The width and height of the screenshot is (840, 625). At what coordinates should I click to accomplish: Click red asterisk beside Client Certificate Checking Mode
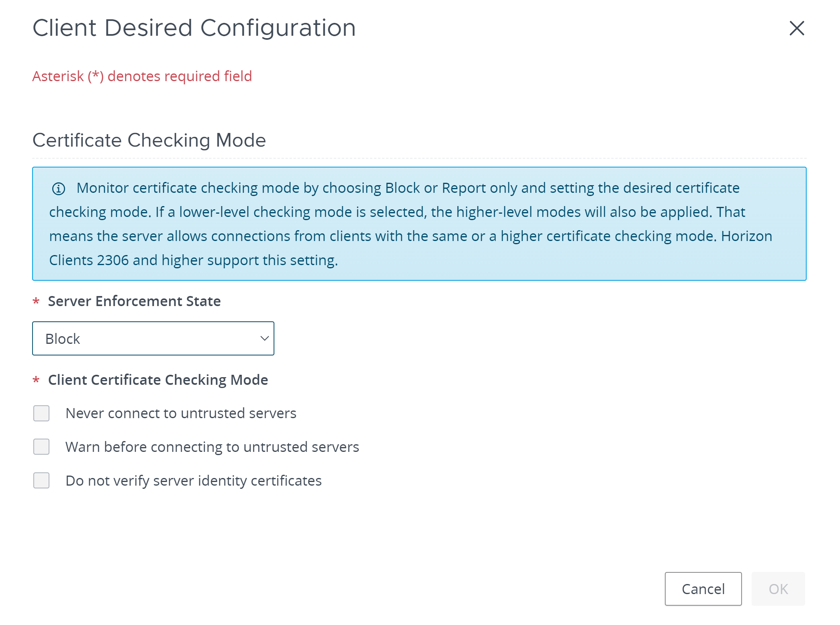coord(36,380)
